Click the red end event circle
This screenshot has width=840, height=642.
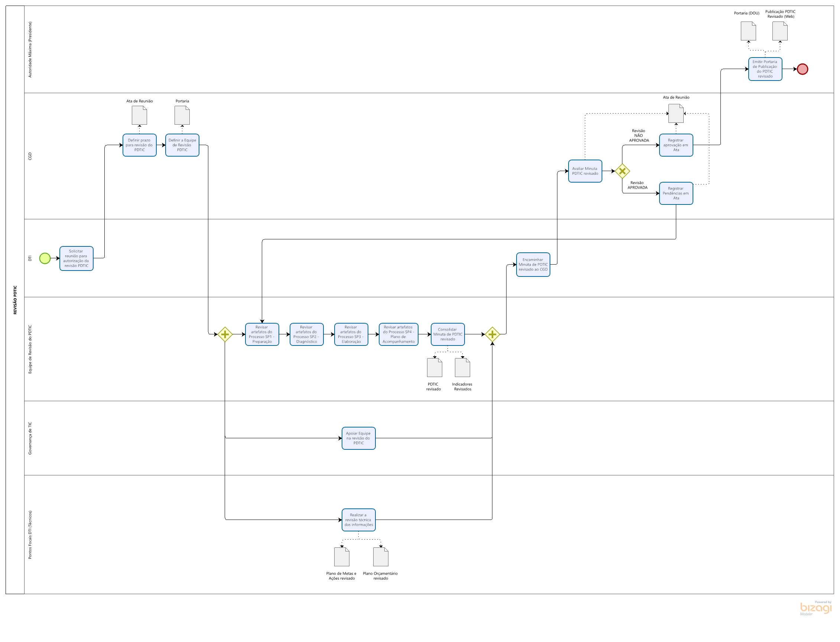coord(802,69)
